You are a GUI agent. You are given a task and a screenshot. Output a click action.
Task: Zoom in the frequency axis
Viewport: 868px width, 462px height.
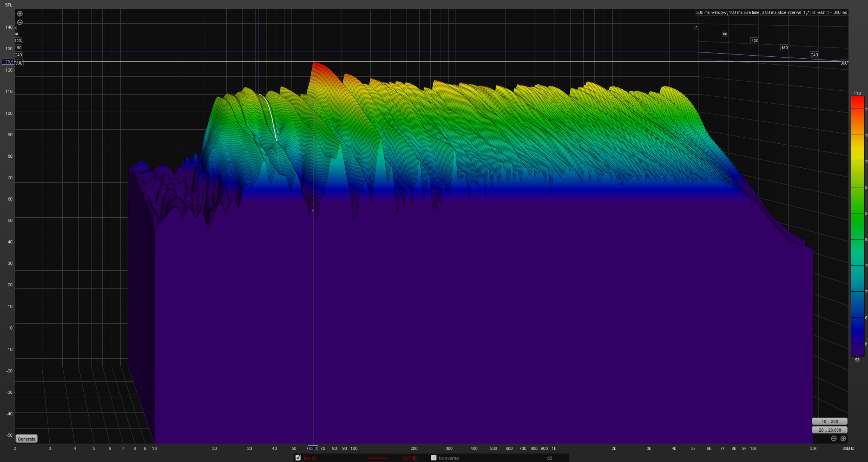click(x=843, y=438)
